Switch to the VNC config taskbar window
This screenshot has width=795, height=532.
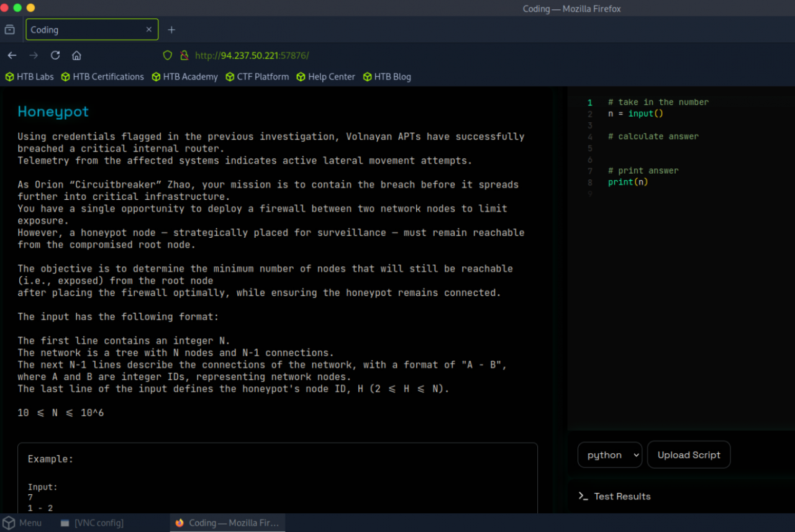click(x=92, y=523)
